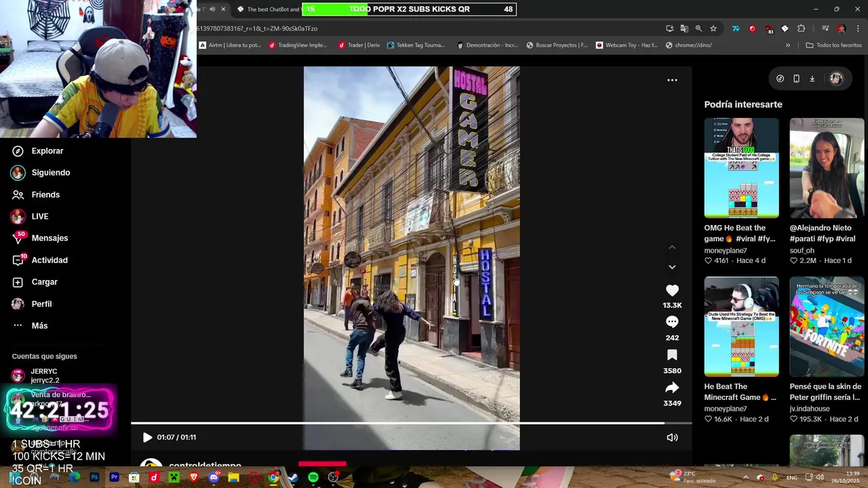Viewport: 868px width, 488px height.
Task: Go to next video down chevron
Action: point(672,267)
